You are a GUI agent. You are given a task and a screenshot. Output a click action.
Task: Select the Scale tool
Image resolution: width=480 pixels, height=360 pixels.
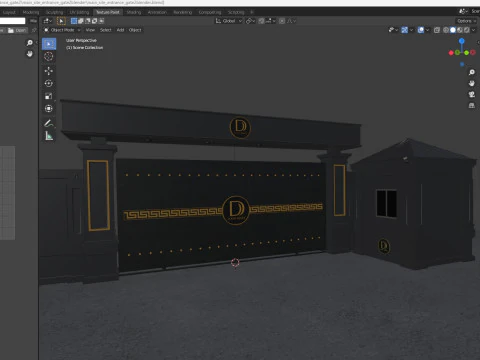coord(49,96)
